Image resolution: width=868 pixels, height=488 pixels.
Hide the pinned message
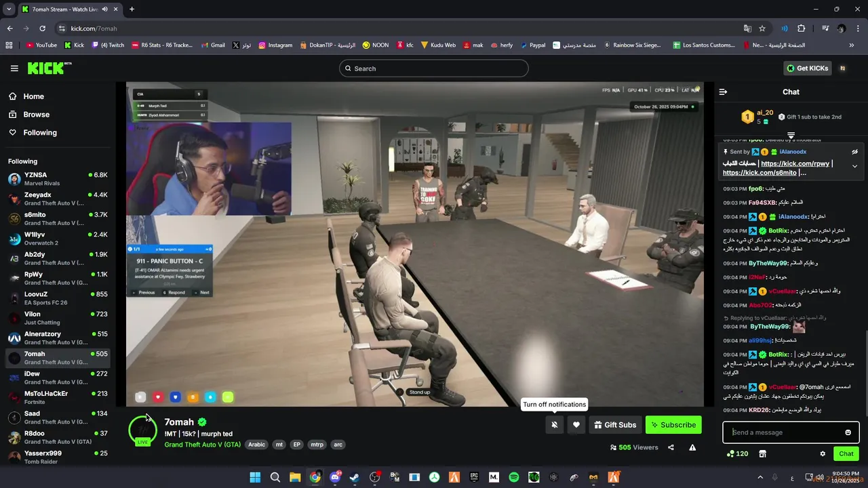point(854,152)
